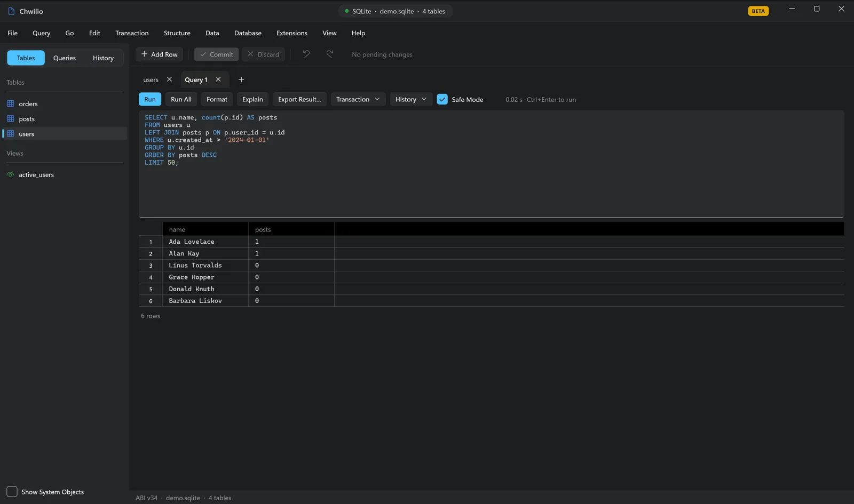Open the Help menu

click(358, 33)
